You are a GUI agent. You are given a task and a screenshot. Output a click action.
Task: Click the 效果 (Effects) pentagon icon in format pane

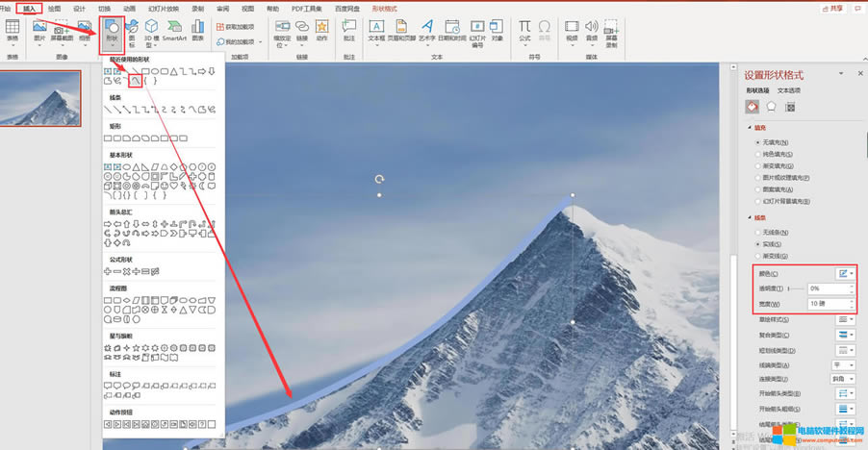(771, 106)
